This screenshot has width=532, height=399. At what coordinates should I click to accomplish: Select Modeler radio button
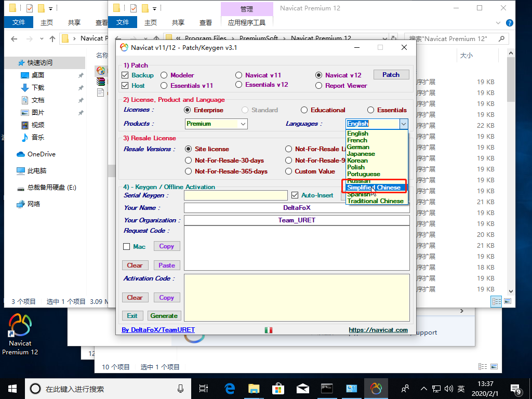click(x=164, y=75)
